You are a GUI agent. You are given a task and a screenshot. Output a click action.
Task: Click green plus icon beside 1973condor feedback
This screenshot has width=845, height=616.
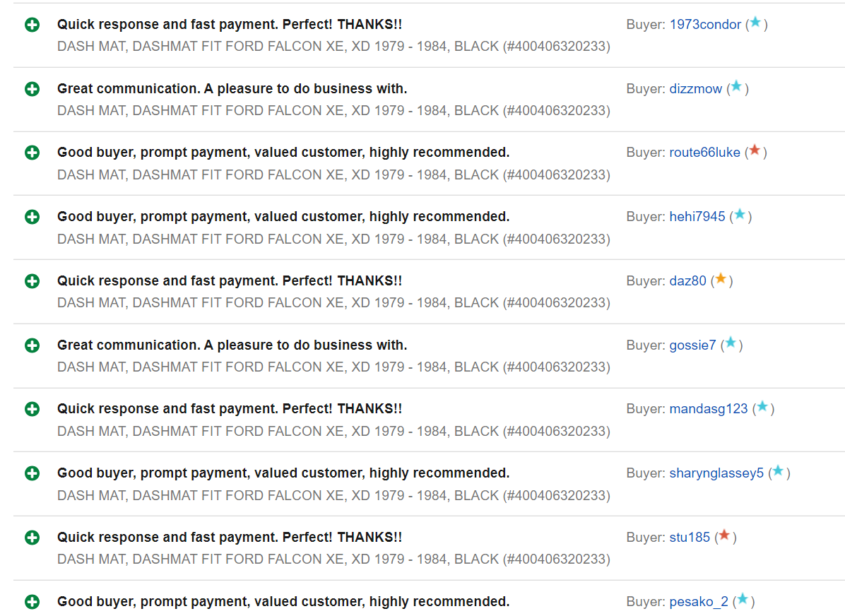pos(32,25)
